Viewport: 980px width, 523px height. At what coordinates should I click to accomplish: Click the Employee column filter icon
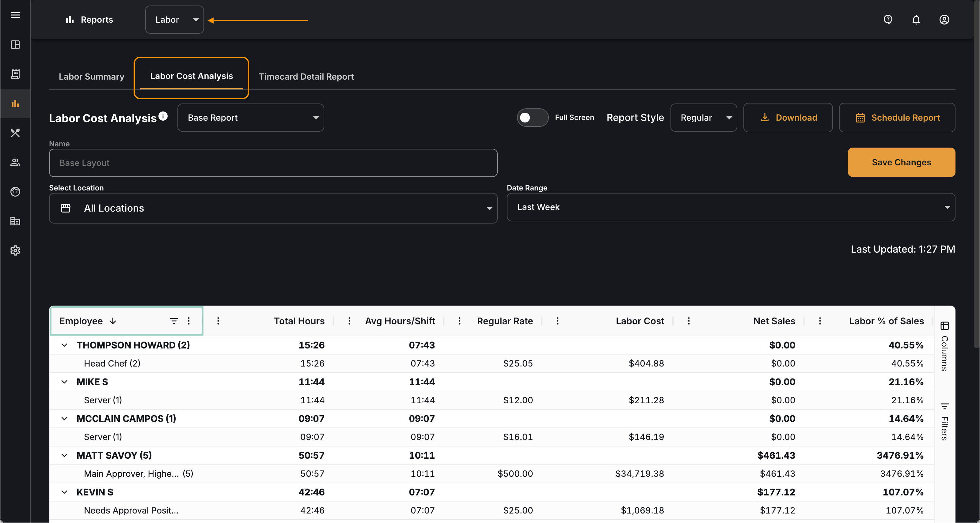pyautogui.click(x=173, y=321)
